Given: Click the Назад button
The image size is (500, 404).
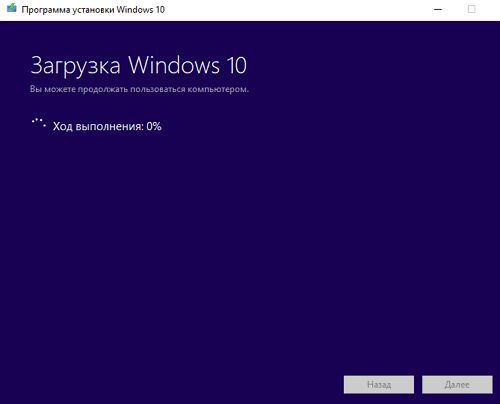Looking at the screenshot, I should (379, 385).
